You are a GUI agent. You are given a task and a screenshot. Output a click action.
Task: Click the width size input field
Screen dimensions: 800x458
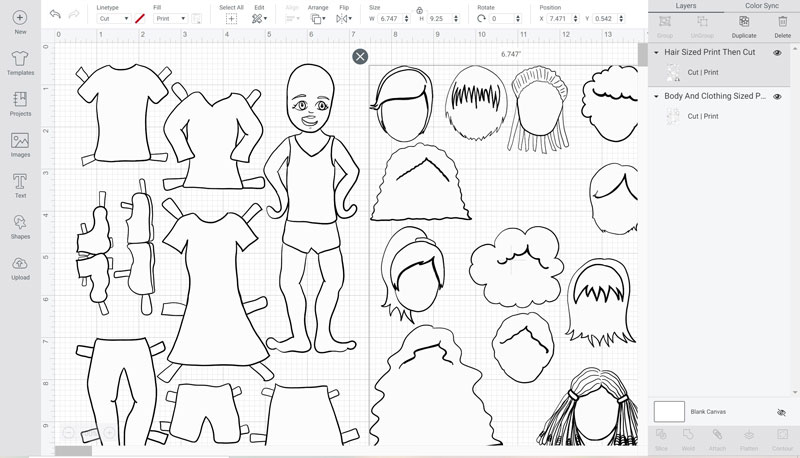point(390,18)
